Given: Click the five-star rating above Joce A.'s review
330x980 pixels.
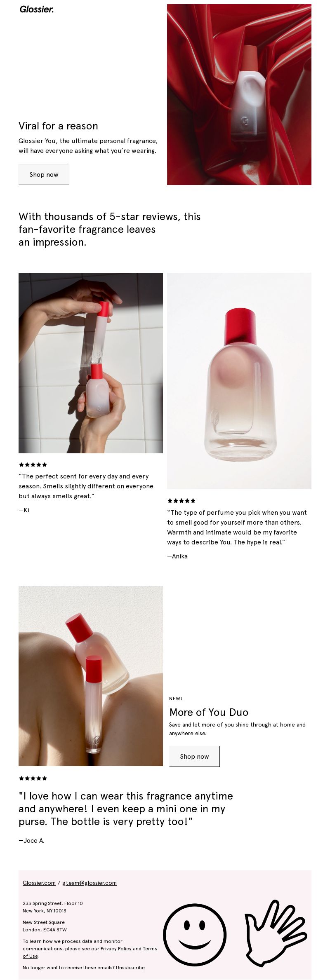Looking at the screenshot, I should click(33, 778).
